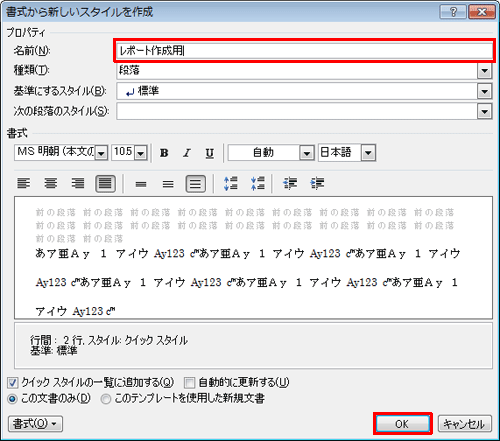This screenshot has width=500, height=441.
Task: Decrease indent icon
Action: pos(290,183)
